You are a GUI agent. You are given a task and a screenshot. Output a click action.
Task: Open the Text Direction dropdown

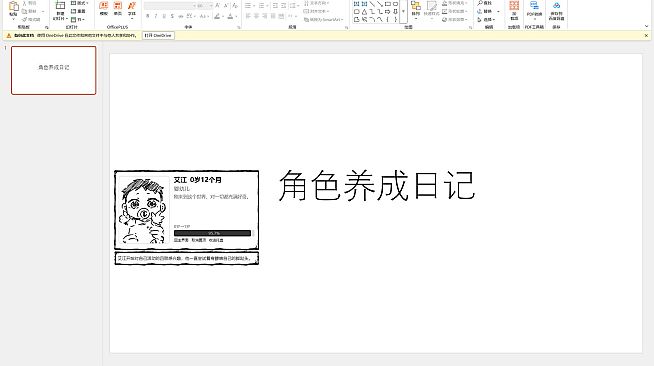pyautogui.click(x=317, y=3)
